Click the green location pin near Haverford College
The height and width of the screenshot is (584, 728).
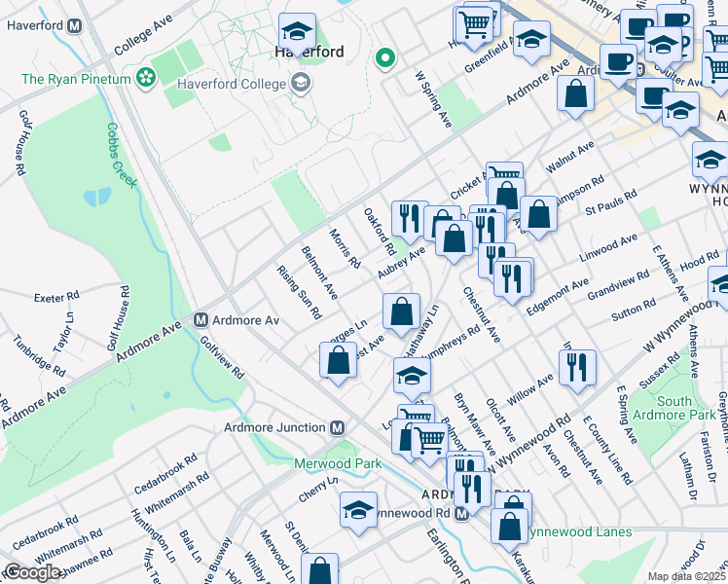[x=384, y=59]
